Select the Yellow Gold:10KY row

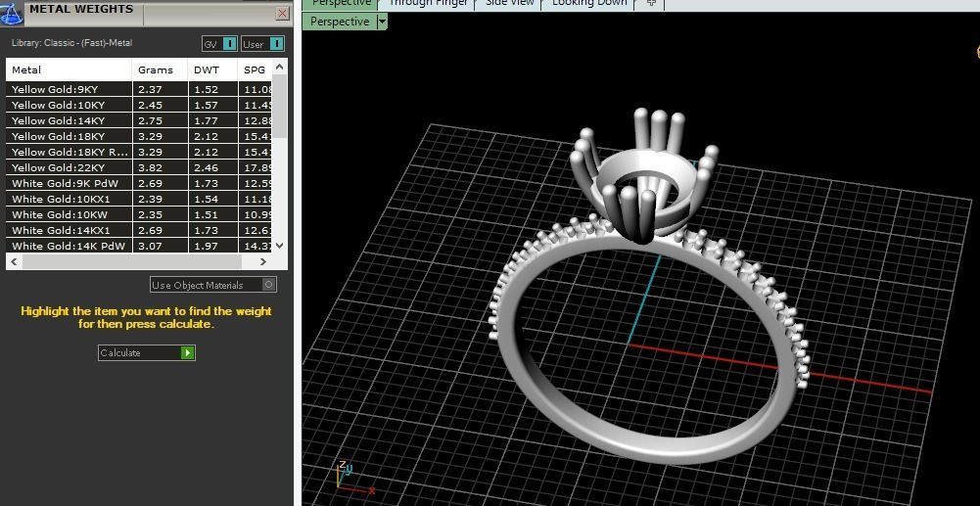click(x=139, y=105)
